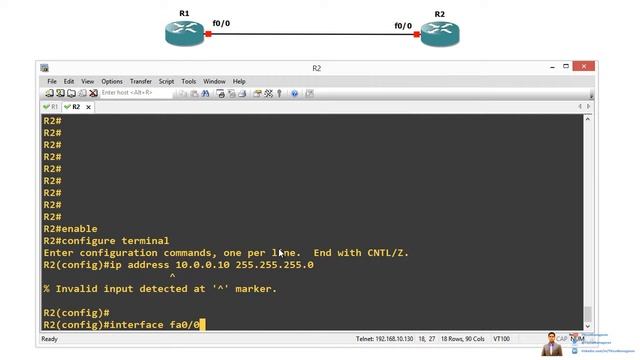Click '18 Rows, 90 Cols' status entry
The width and height of the screenshot is (640, 360).
tap(462, 339)
